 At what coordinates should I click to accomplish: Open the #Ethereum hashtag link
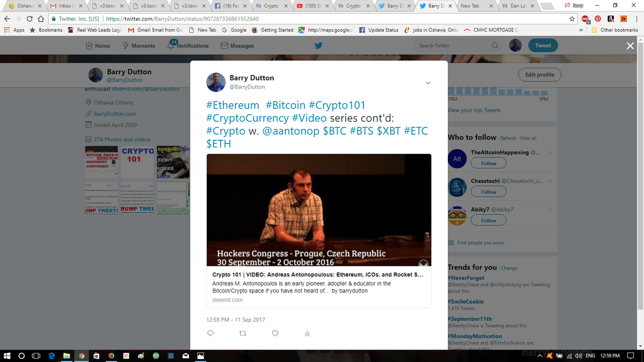pos(232,105)
